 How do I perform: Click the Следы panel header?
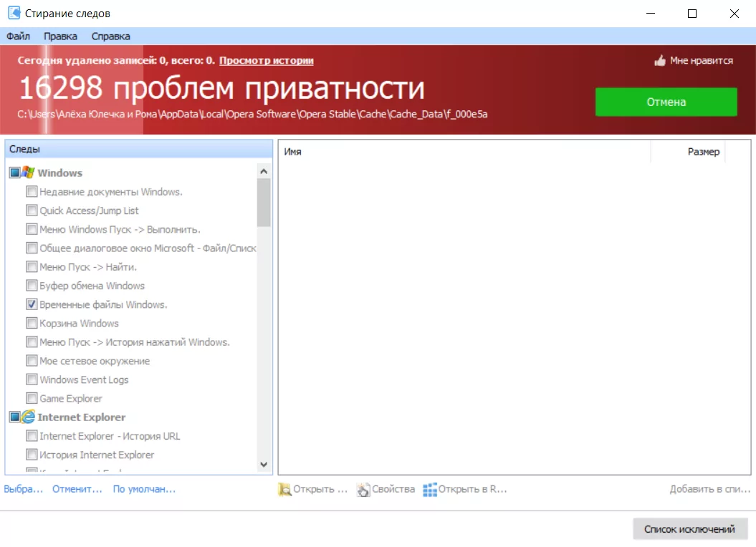coord(139,149)
